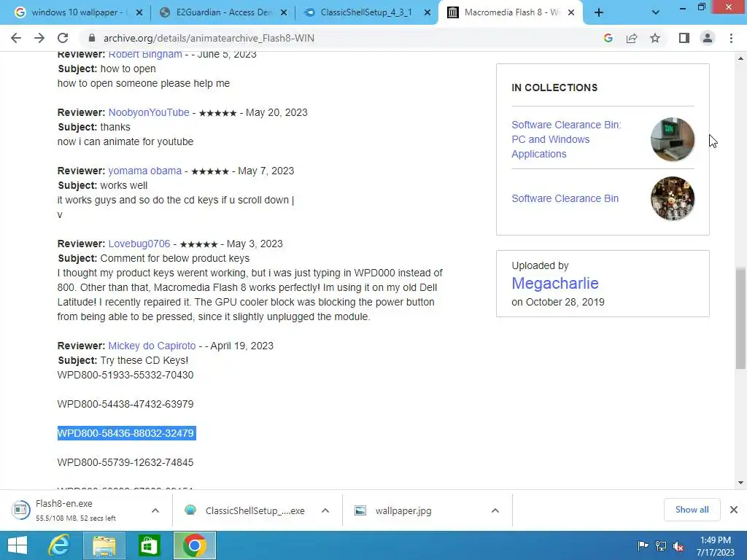This screenshot has height=560, width=747.
Task: Open Google search side icon in address bar
Action: pos(608,38)
